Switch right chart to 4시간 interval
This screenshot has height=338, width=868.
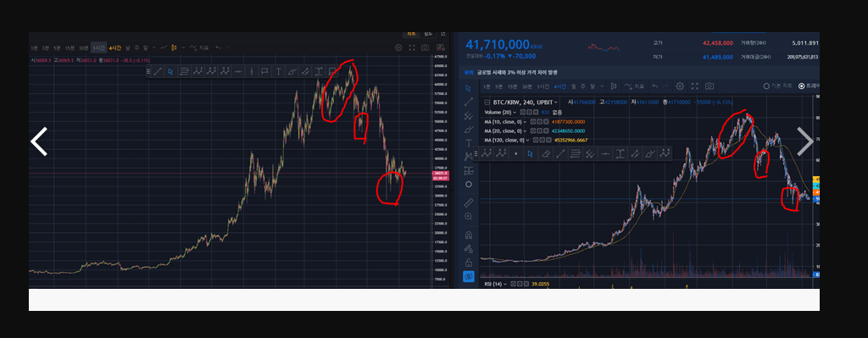[x=559, y=86]
